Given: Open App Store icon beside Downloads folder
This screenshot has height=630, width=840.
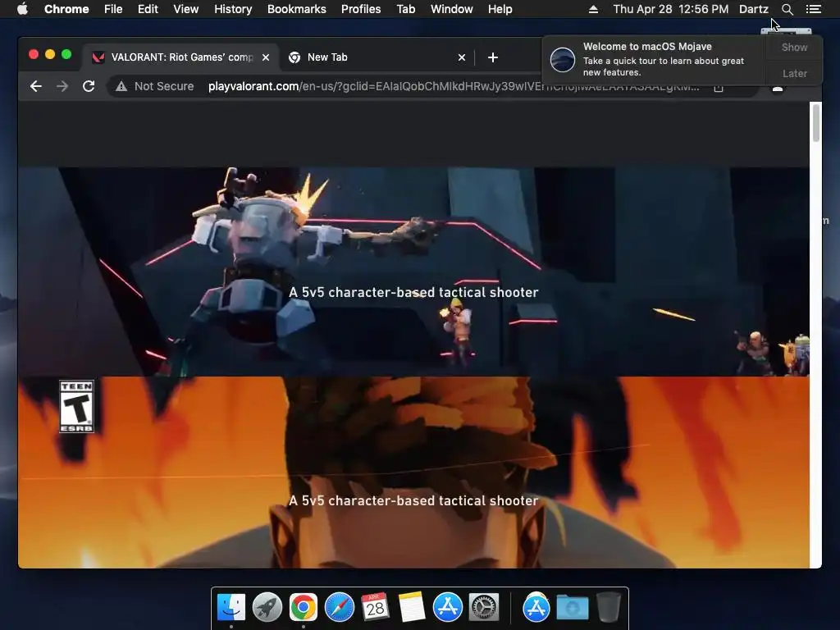Looking at the screenshot, I should [x=536, y=607].
